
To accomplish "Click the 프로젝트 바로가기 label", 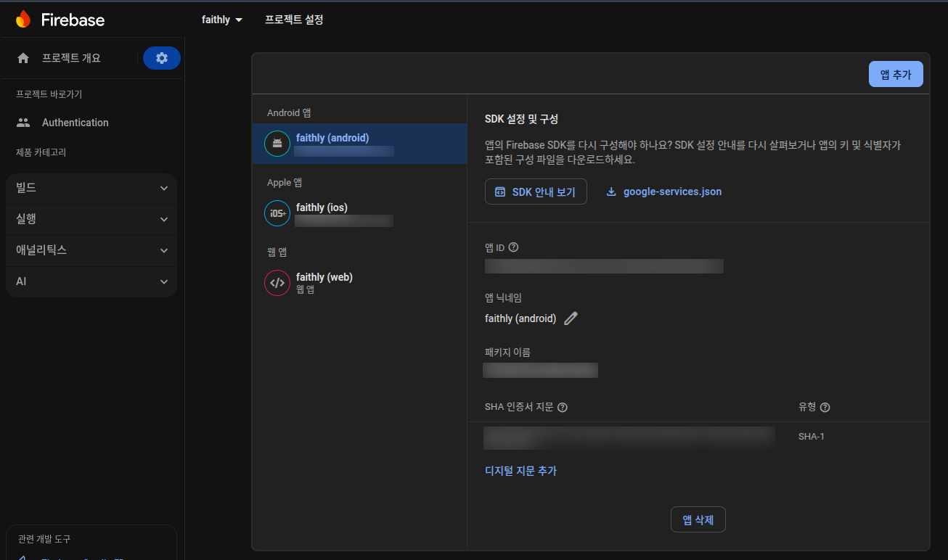I will pyautogui.click(x=49, y=94).
